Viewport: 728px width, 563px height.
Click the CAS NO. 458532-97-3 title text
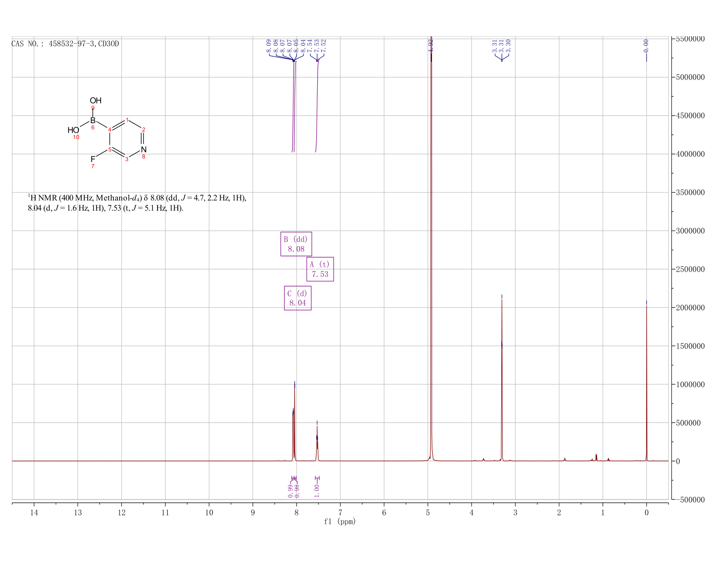click(x=65, y=44)
